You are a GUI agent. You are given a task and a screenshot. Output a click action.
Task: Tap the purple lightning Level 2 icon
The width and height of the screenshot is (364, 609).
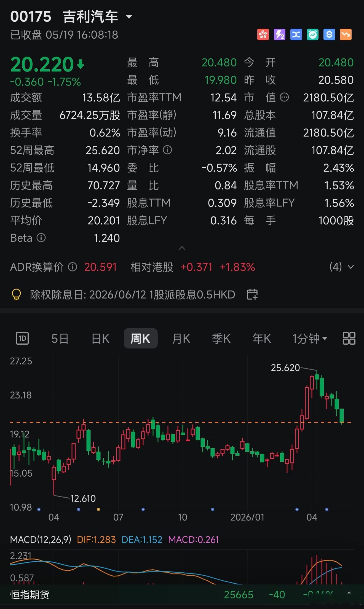point(279,35)
